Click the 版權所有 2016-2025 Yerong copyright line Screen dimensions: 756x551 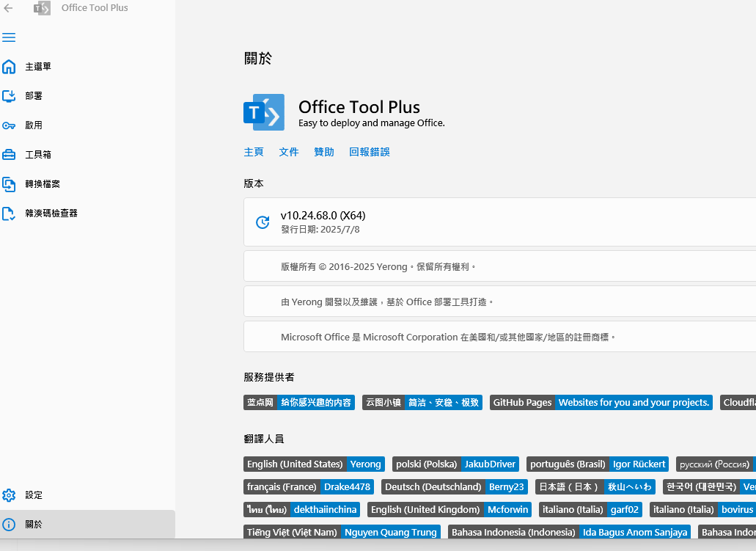tap(378, 267)
